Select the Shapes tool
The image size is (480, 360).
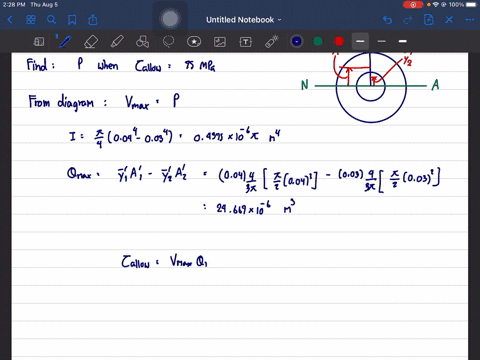(x=142, y=42)
